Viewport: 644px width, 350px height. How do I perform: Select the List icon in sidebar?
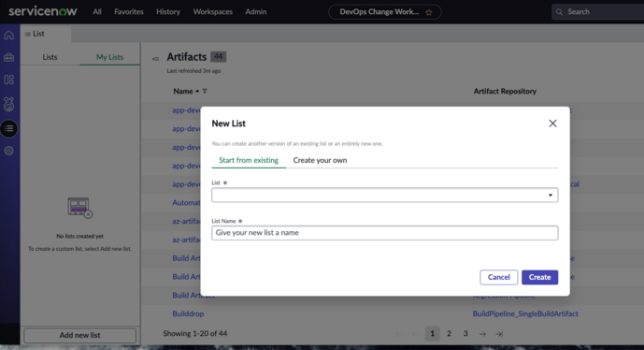(x=8, y=129)
